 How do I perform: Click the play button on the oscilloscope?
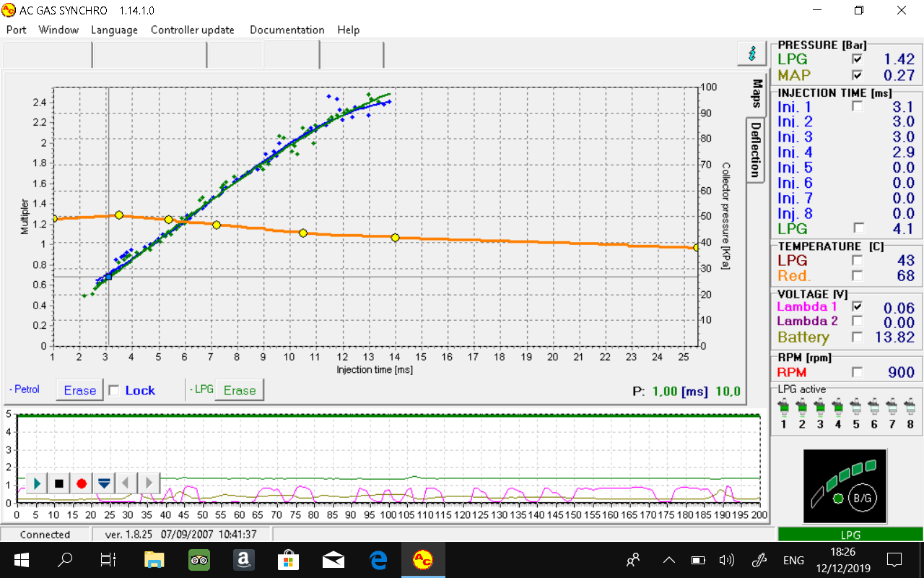click(x=38, y=483)
